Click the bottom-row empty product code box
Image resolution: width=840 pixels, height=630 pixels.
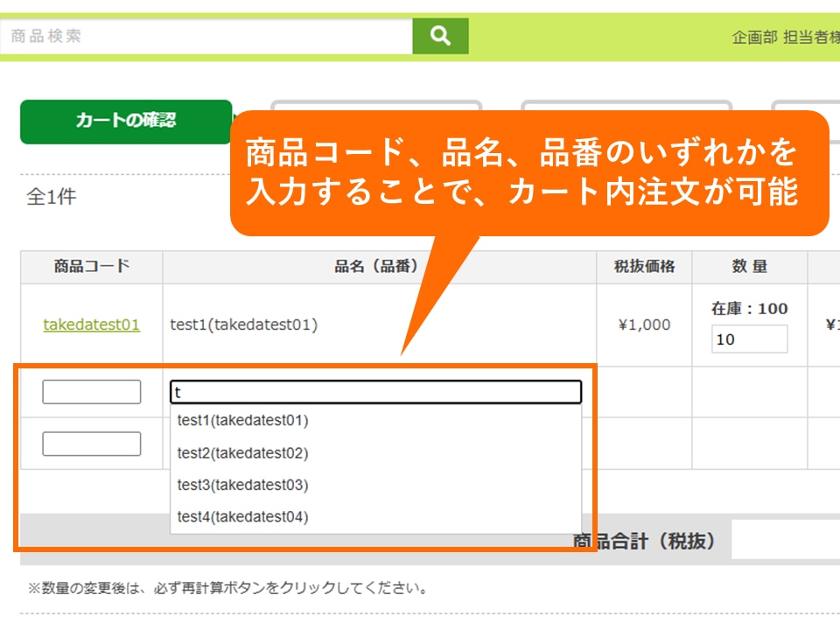[91, 444]
